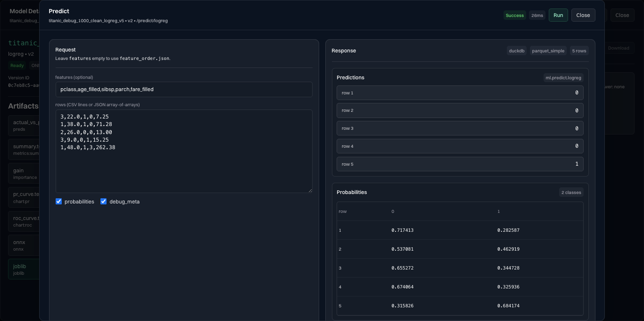
Task: Click the 26ms latency badge
Action: click(537, 16)
